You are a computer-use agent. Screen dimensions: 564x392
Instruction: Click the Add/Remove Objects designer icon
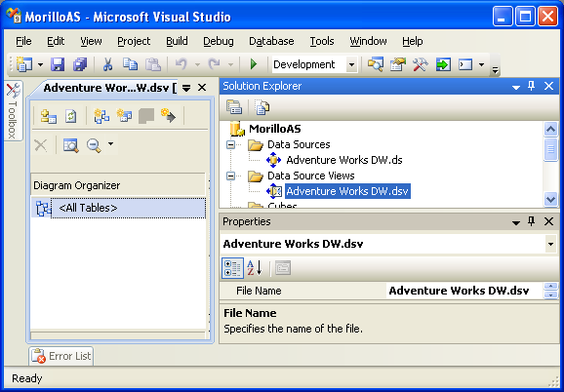coord(48,116)
